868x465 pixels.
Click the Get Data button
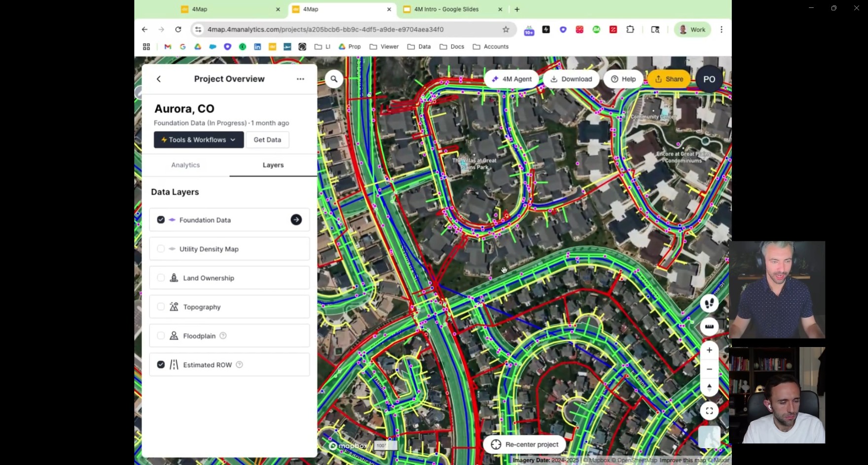pos(267,140)
